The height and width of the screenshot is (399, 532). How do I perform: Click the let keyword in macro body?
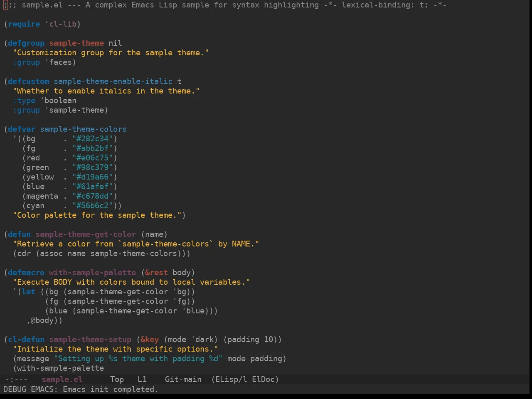click(29, 291)
